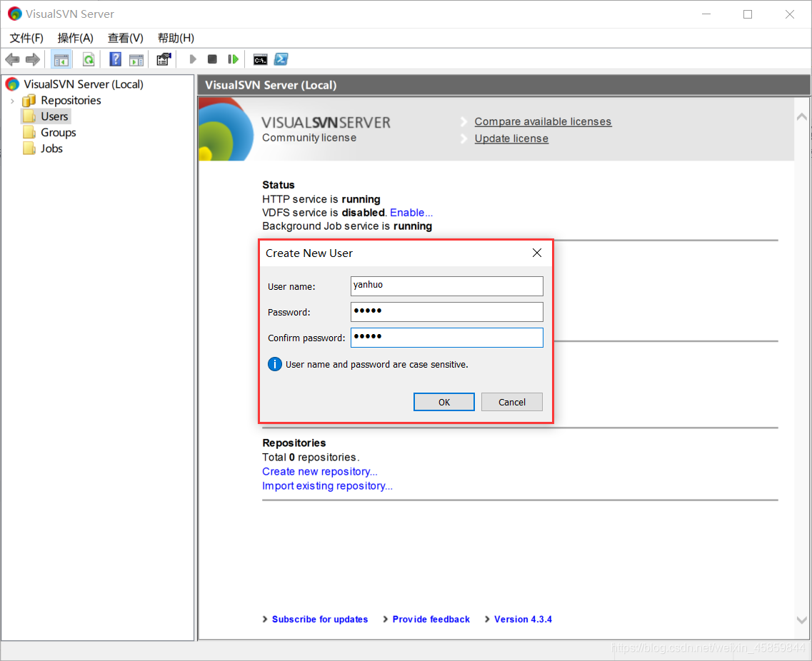Click the VisualSVN Server logo graphic

click(226, 129)
